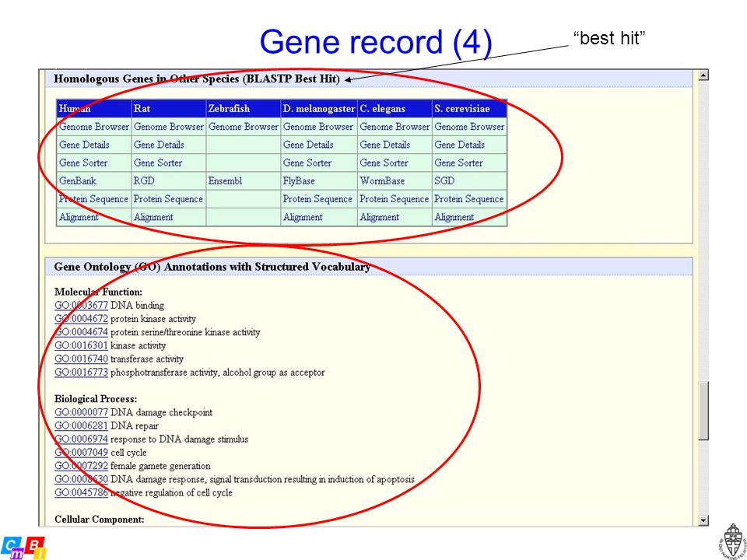Click the scrollbar down arrow
Viewport: 747px width, 560px height.
click(x=703, y=520)
